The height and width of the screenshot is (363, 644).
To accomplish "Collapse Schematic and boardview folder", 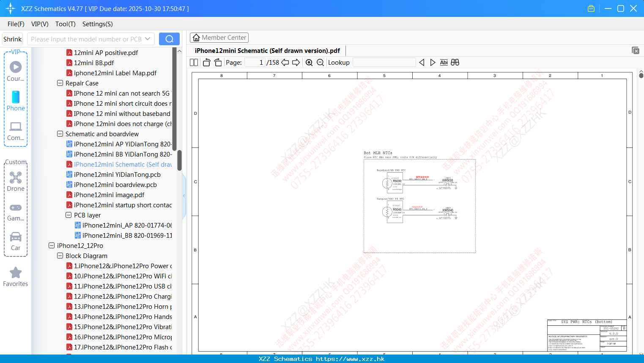I will 60,134.
